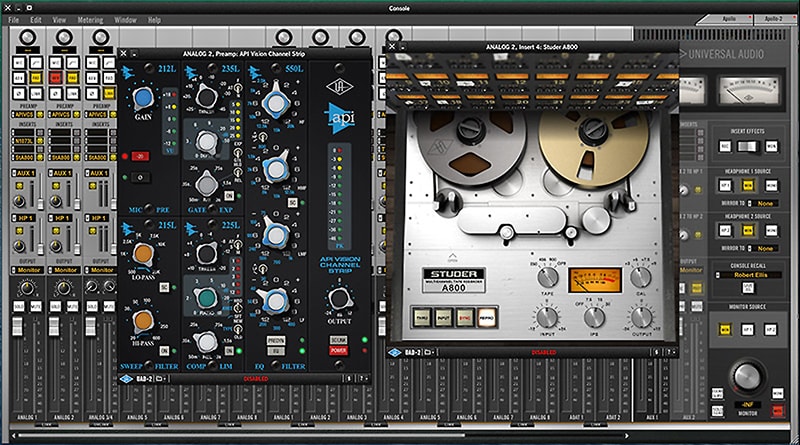Open the ANALOG 1 AUX 1 send selector

click(23, 173)
